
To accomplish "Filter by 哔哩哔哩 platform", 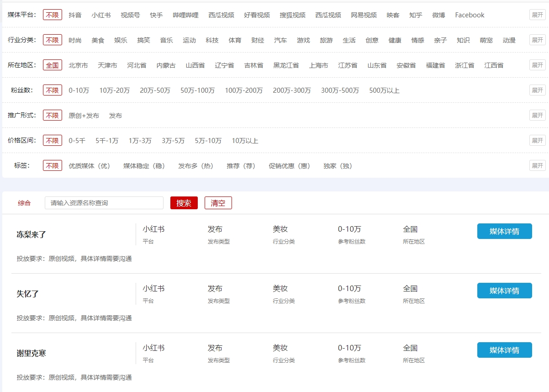I will [185, 15].
